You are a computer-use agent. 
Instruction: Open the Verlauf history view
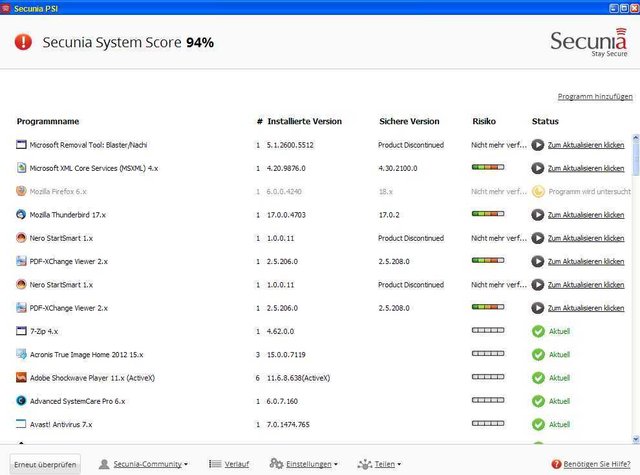[x=237, y=464]
